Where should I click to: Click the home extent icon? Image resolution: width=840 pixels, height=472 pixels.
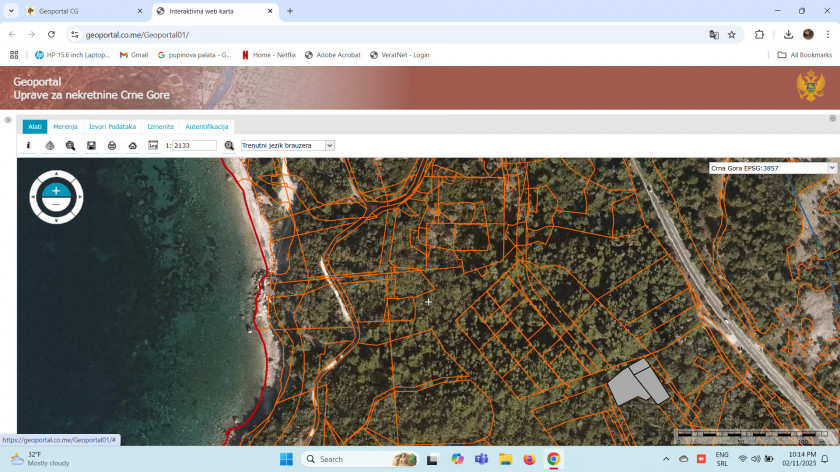click(133, 145)
